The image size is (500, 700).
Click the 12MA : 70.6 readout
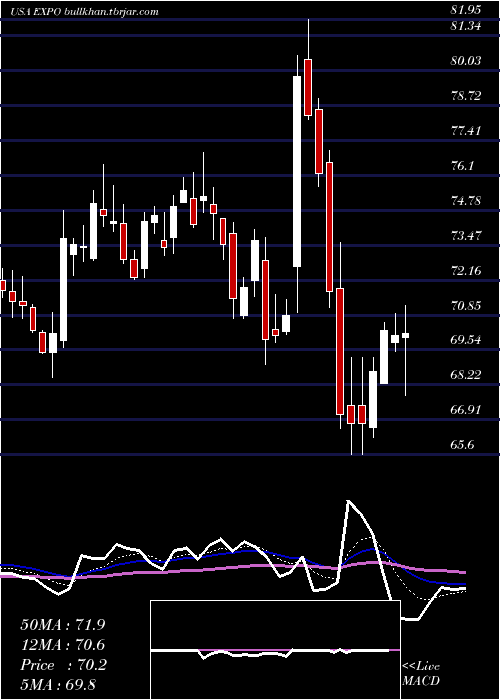tap(63, 645)
